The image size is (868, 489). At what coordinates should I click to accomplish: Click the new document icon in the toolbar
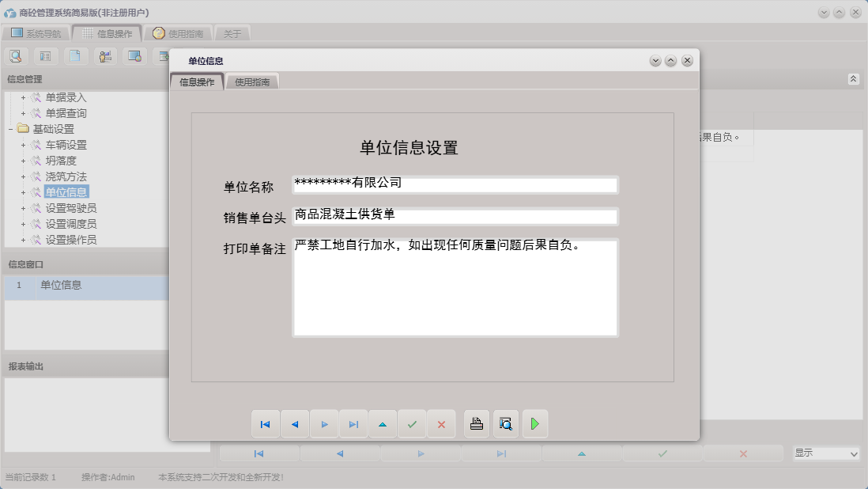[x=75, y=55]
